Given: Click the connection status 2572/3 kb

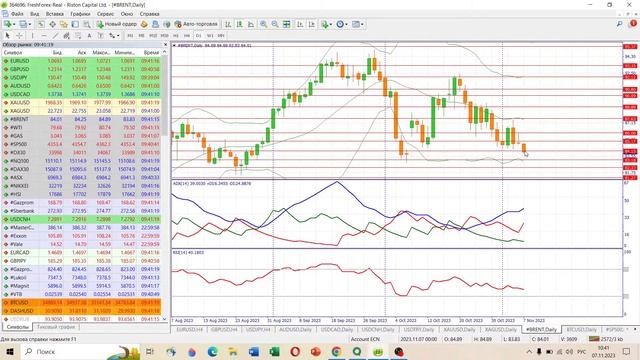Looking at the screenshot, I should (x=606, y=339).
